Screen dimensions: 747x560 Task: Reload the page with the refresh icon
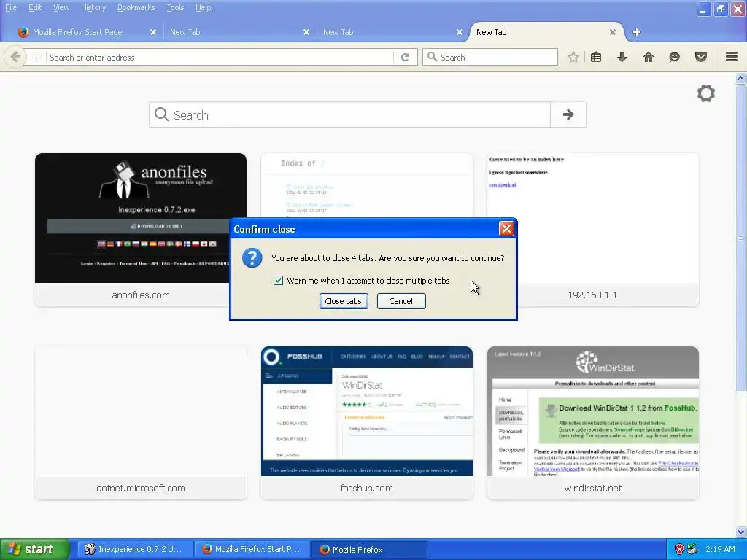coord(406,57)
